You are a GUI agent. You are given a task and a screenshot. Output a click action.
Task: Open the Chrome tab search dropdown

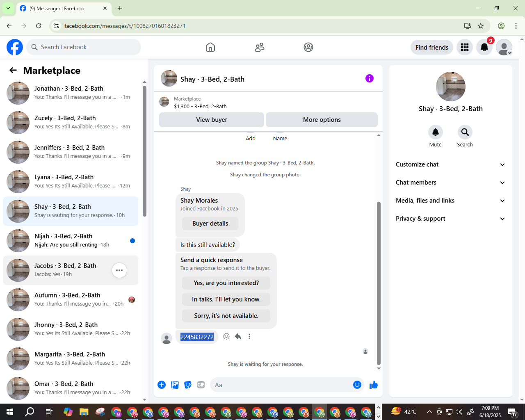(8, 8)
